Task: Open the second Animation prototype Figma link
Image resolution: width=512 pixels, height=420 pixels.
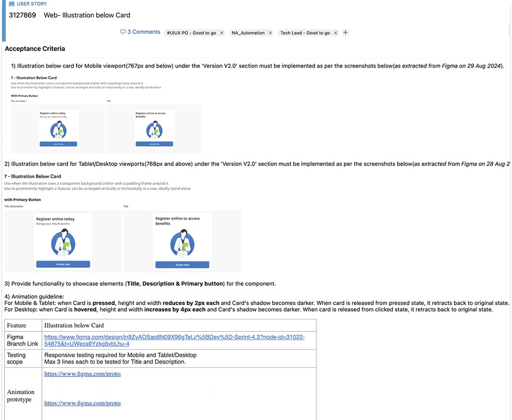Action: (x=82, y=403)
